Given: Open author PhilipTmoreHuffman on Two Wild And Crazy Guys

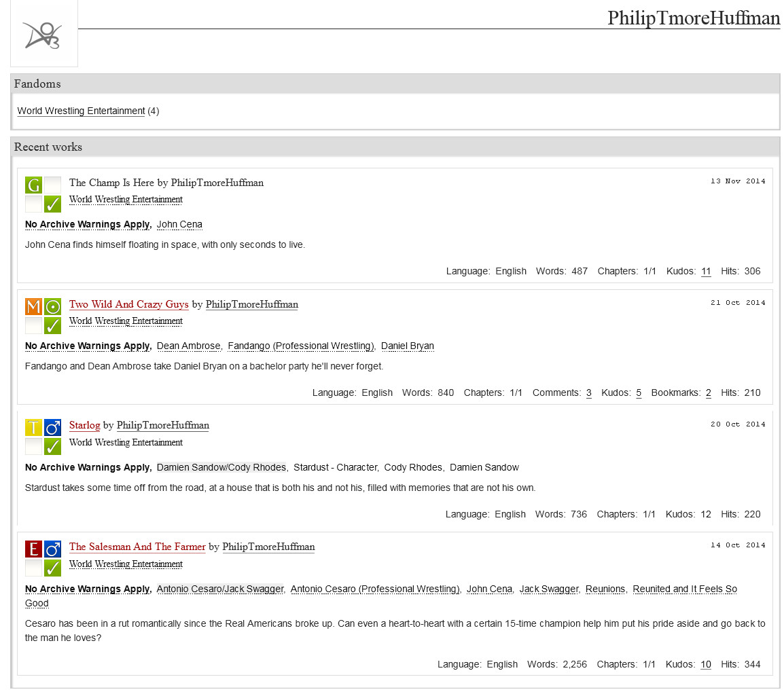Looking at the screenshot, I should coord(251,304).
